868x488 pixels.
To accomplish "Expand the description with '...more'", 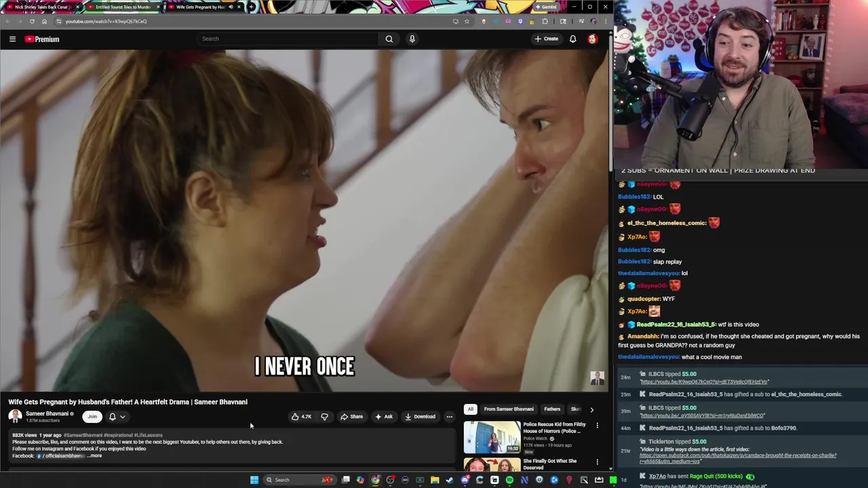I will (95, 456).
